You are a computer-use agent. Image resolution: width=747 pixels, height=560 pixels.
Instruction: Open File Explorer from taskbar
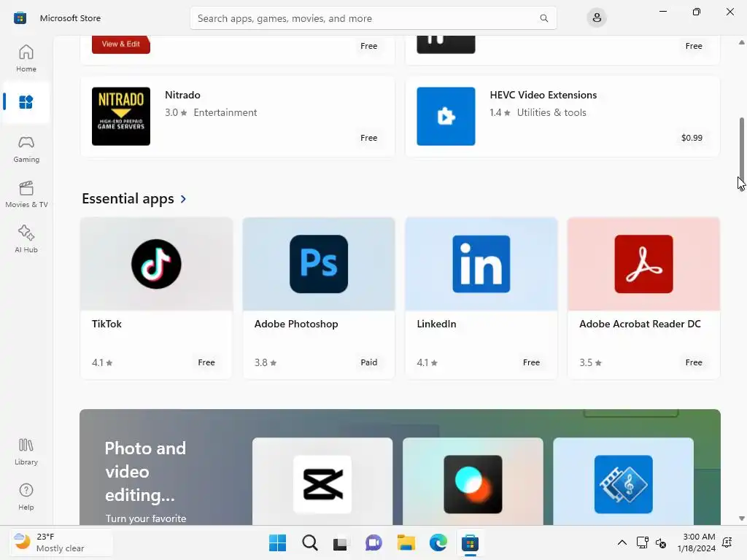pos(406,542)
